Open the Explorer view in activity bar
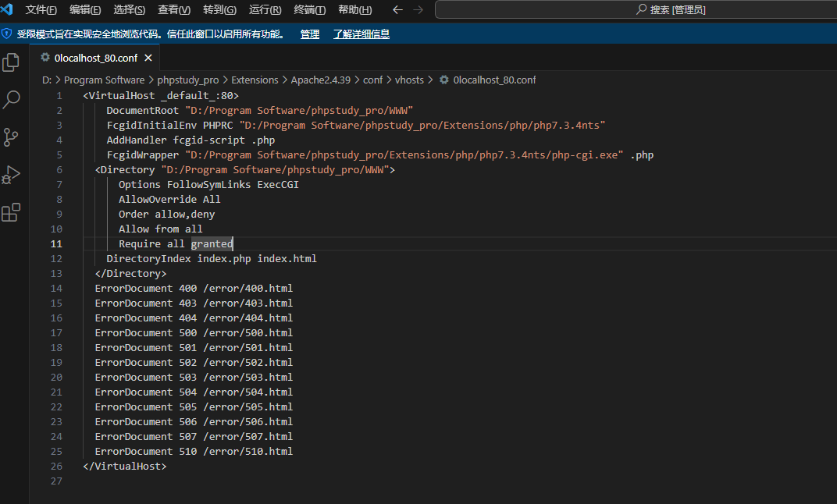Screen dimensions: 837x504 pyautogui.click(x=11, y=62)
